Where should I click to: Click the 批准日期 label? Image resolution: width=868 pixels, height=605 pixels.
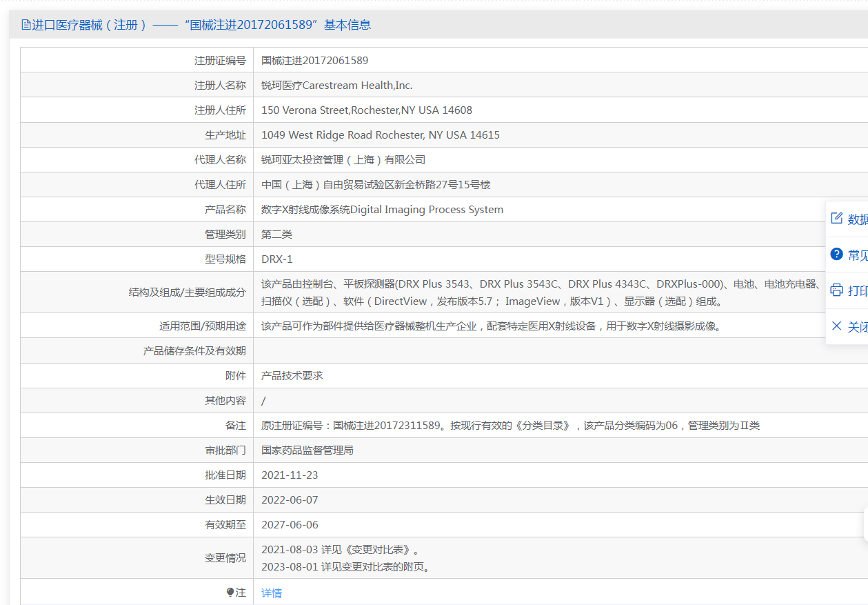[225, 475]
